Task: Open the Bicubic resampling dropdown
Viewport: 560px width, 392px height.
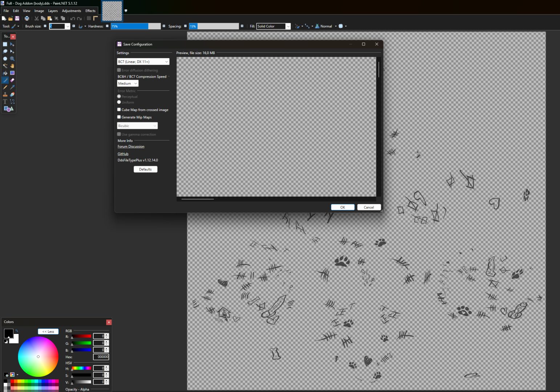Action: (137, 126)
